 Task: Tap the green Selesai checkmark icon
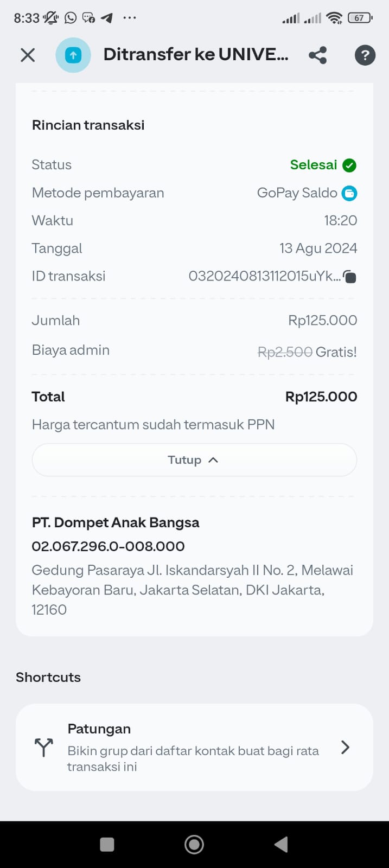point(350,165)
